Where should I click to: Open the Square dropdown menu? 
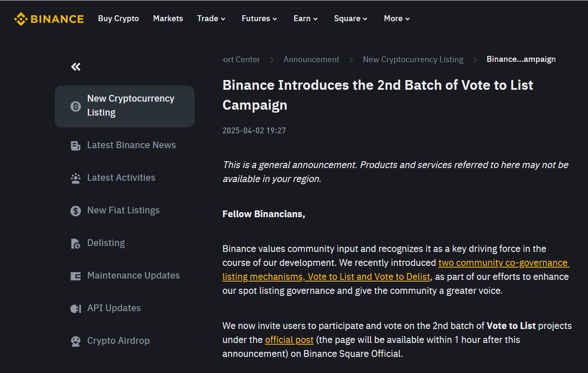350,19
